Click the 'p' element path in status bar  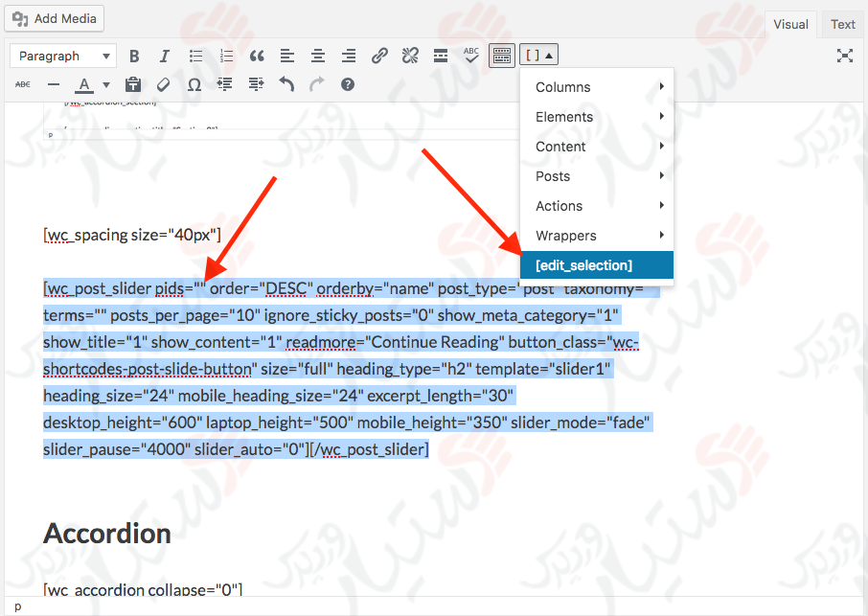click(17, 606)
